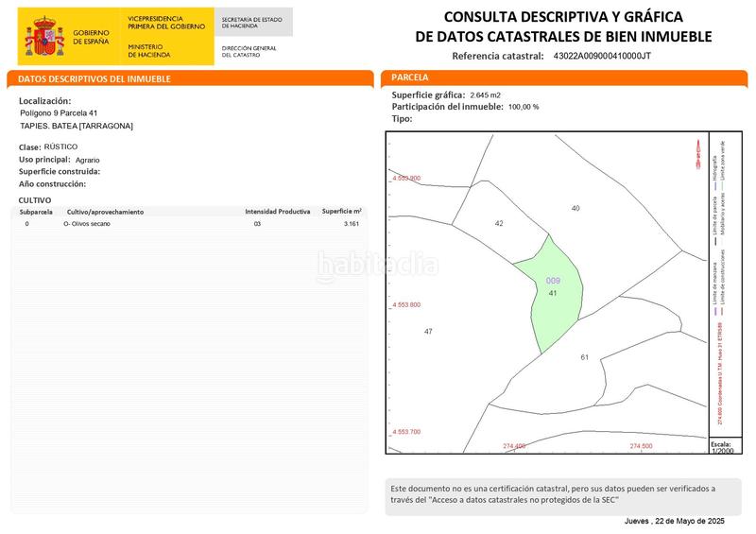756x534 pixels.
Task: Click the 'RÚSTICO' class value
Action: 60,146
